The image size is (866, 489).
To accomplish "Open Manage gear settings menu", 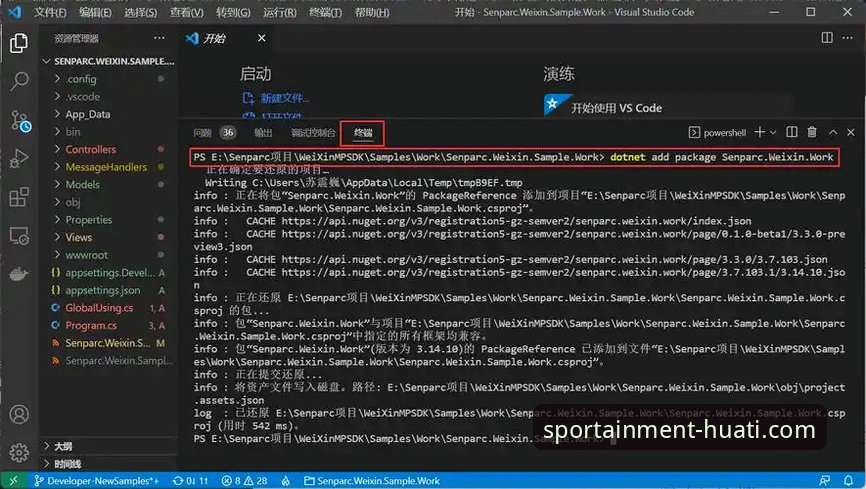I will [x=19, y=453].
